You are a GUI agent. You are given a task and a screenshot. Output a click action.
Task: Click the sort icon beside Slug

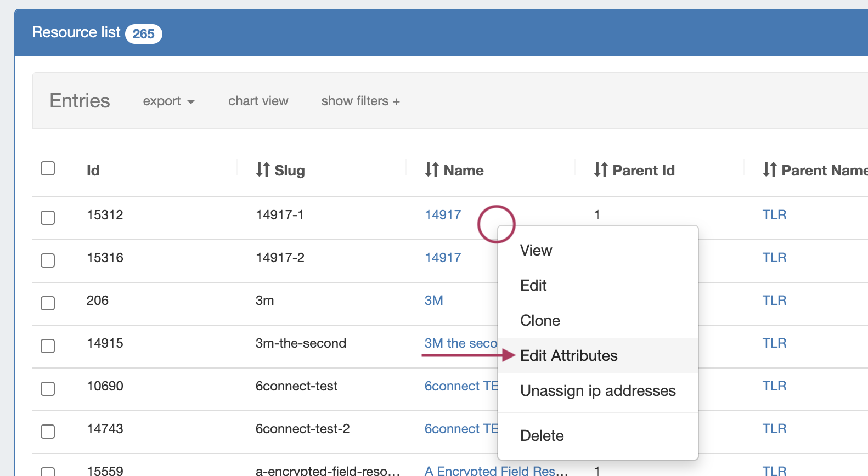[x=263, y=170]
